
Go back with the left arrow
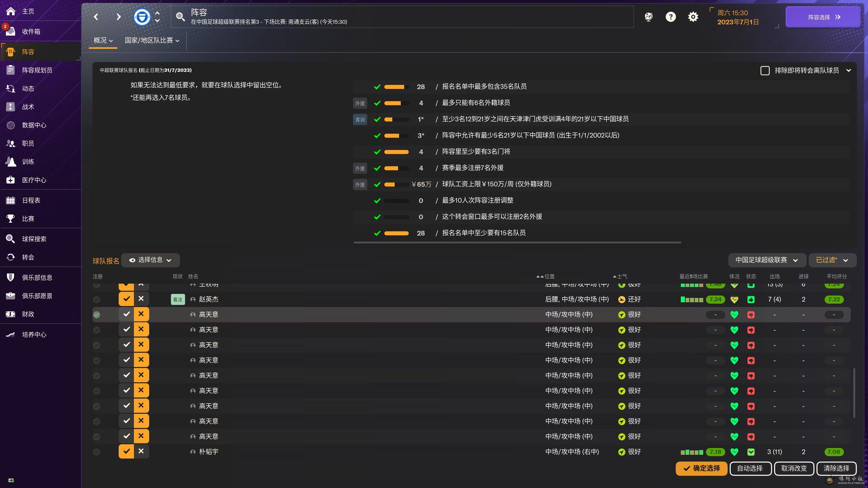point(96,17)
